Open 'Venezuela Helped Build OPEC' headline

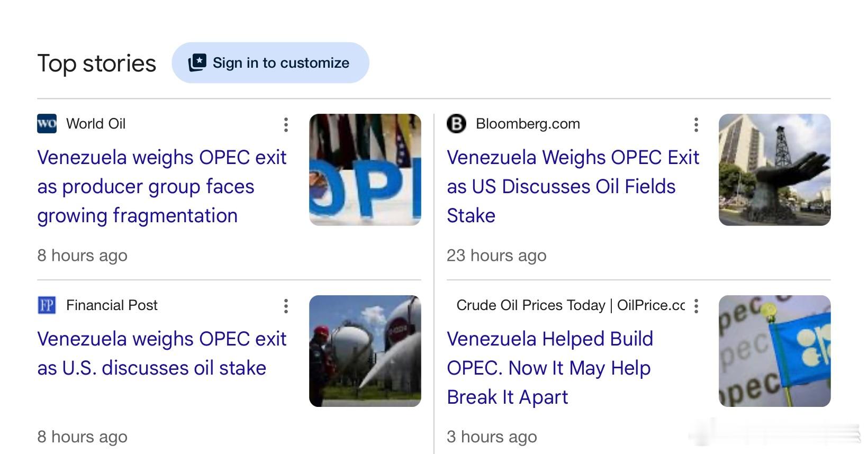[550, 368]
